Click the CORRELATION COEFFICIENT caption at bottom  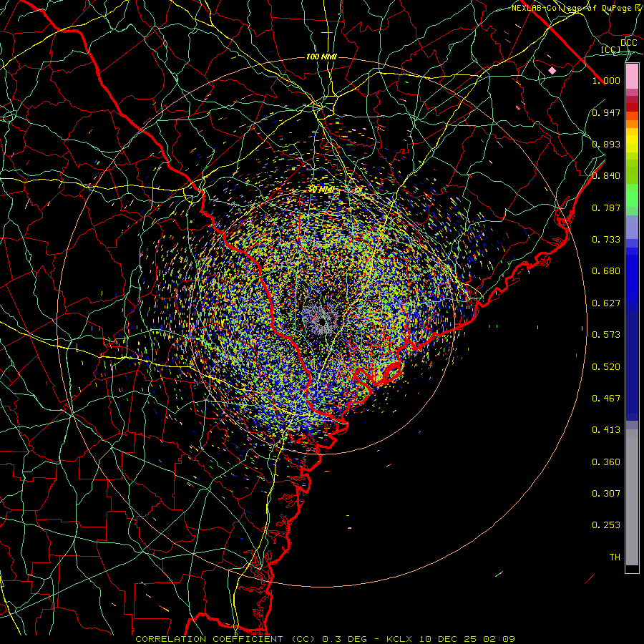click(x=326, y=639)
